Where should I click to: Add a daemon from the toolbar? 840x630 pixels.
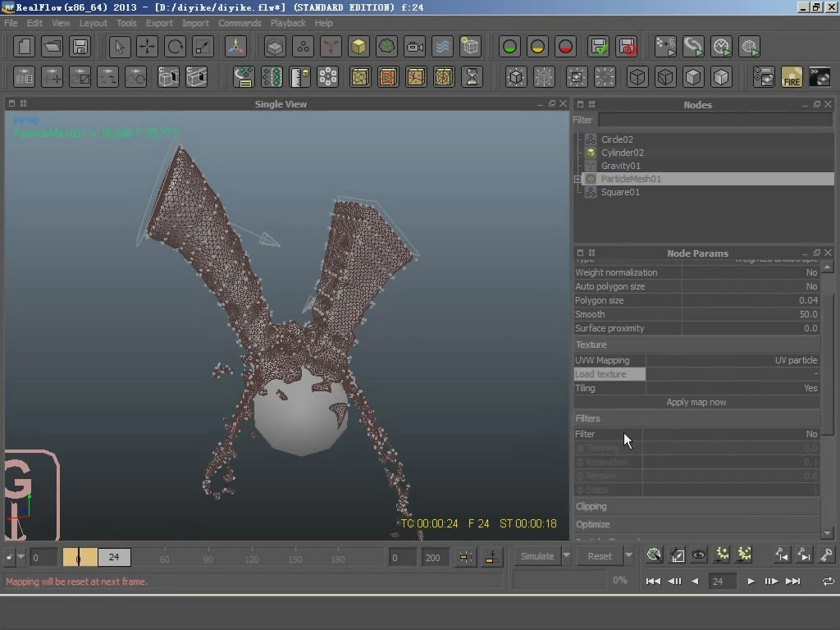(x=331, y=47)
